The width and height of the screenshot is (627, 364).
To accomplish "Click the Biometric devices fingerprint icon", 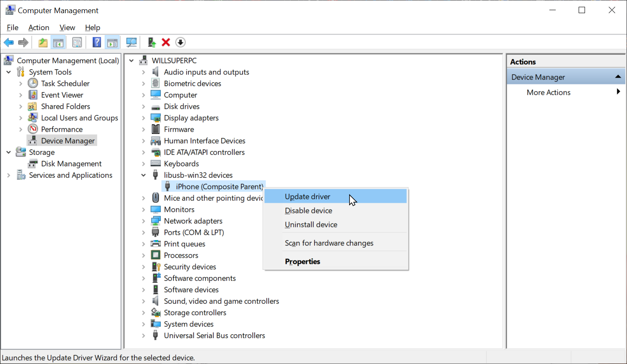I will [156, 83].
